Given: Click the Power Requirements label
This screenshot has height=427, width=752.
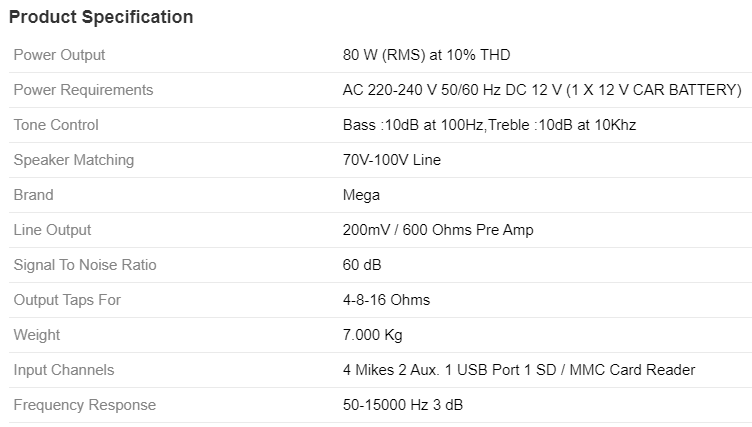Looking at the screenshot, I should click(x=83, y=90).
